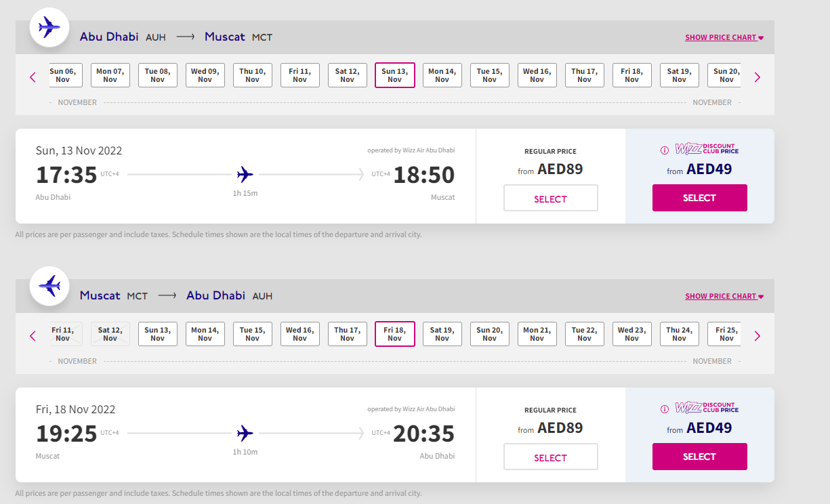This screenshot has width=830, height=504.
Task: Click info icon beside outbound Wizz Discount Club
Action: [x=665, y=150]
